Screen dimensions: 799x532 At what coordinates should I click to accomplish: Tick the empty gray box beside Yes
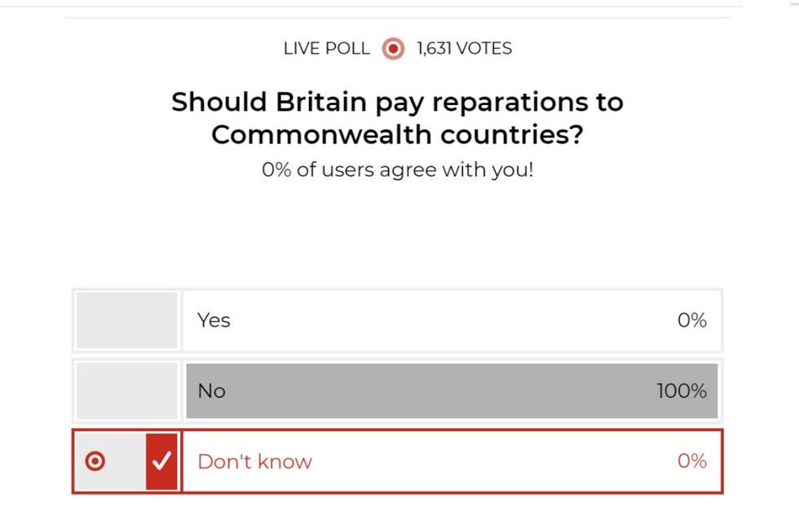(126, 320)
